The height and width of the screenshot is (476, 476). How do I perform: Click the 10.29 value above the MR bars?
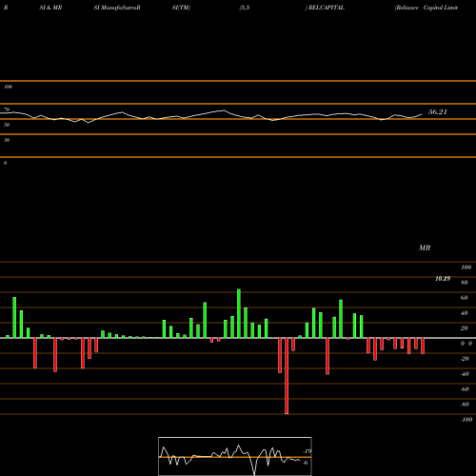tap(443, 279)
